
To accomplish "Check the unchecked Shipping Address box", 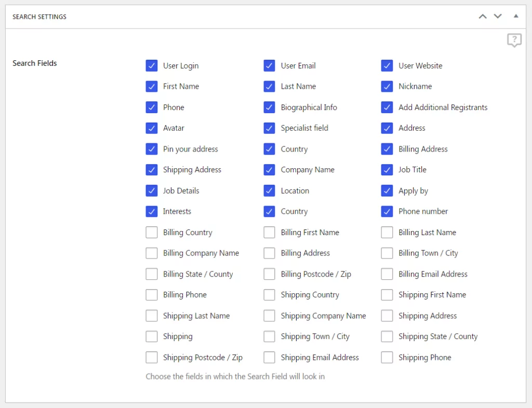I will (387, 316).
